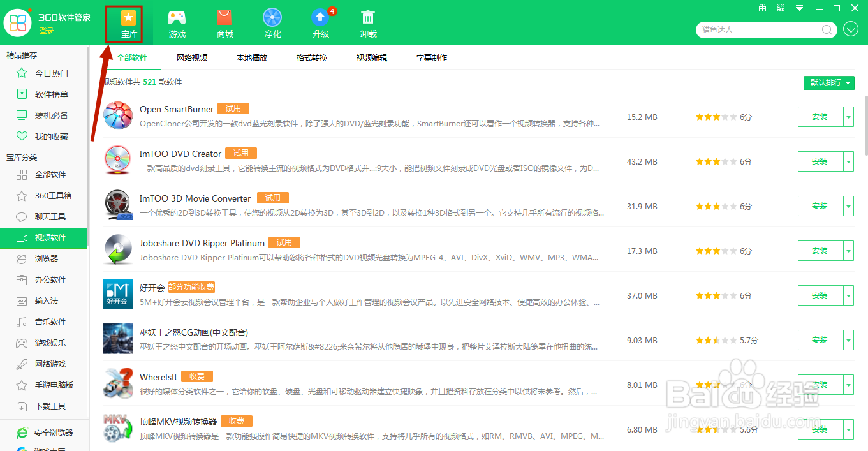Expand the install options arrow for Open SmartBurner
Viewport: 868px width, 451px height.
(848, 117)
